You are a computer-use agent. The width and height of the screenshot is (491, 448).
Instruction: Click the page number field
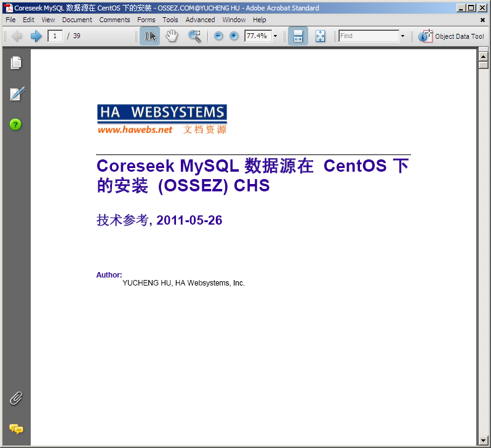55,36
